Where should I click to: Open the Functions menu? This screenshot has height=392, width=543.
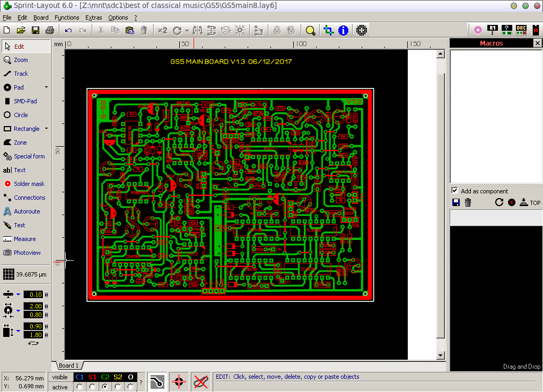(x=67, y=17)
